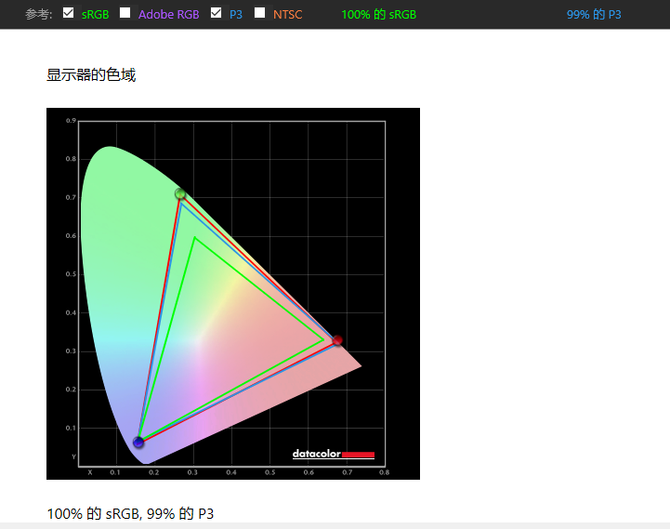Screen dimensions: 670x529
Task: Disable the P3 reference checkbox
Action: (x=216, y=13)
